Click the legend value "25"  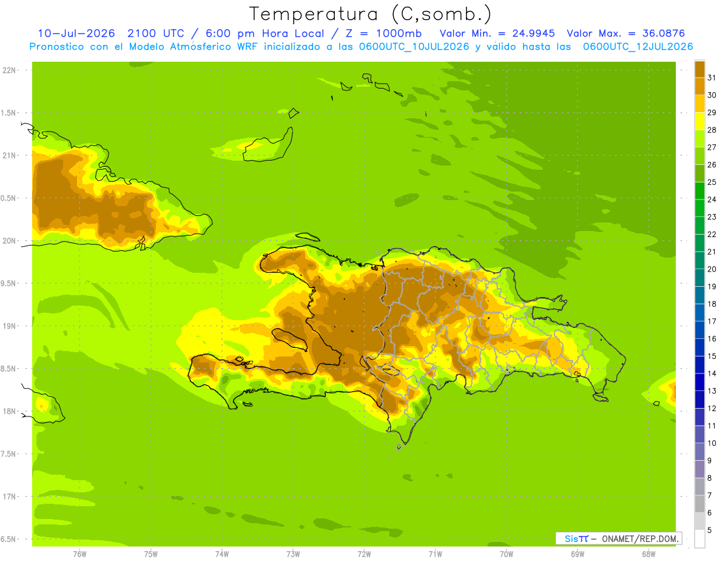coord(712,182)
